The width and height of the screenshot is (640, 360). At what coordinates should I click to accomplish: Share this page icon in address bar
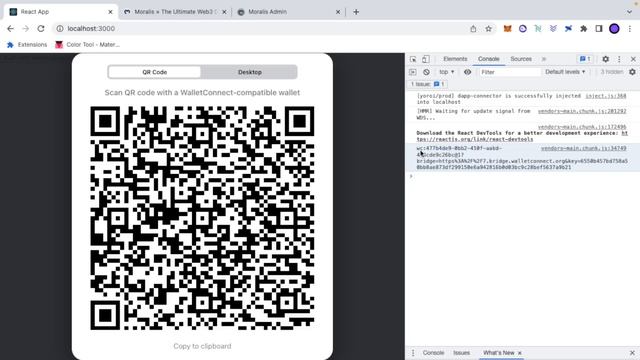tap(473, 29)
